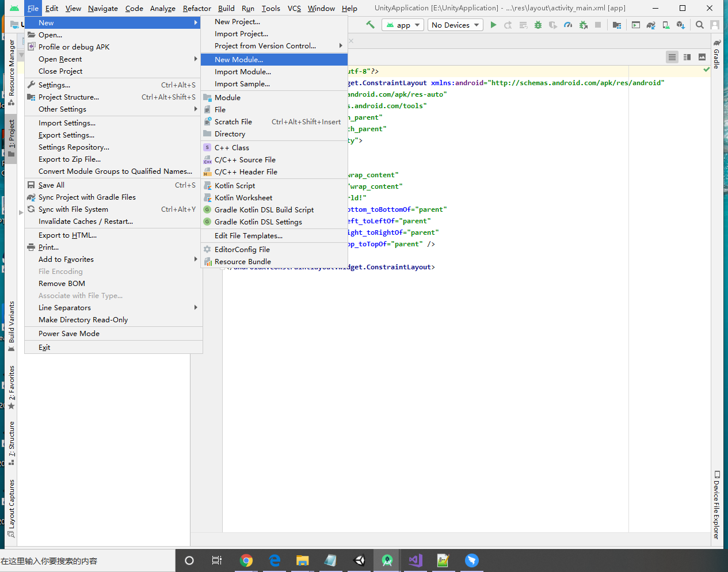Toggle Power Save Mode
This screenshot has width=728, height=572.
coord(113,333)
